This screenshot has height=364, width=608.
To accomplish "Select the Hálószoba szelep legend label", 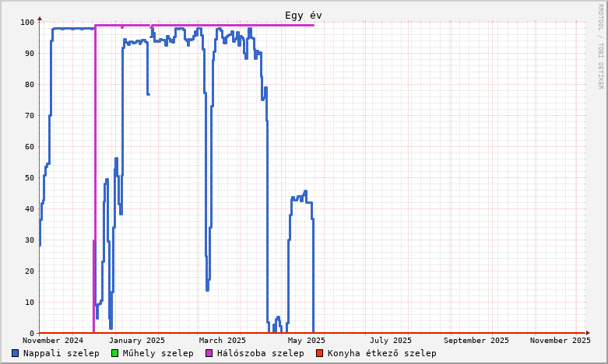I will point(260,353).
